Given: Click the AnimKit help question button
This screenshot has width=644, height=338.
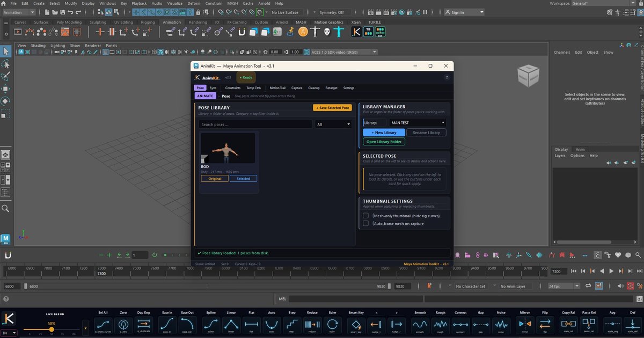Looking at the screenshot, I should click(x=447, y=78).
